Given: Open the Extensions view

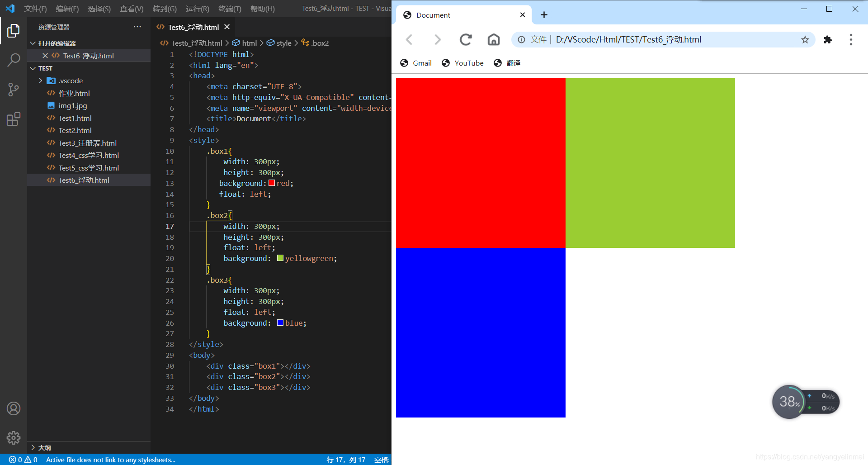Looking at the screenshot, I should (14, 119).
